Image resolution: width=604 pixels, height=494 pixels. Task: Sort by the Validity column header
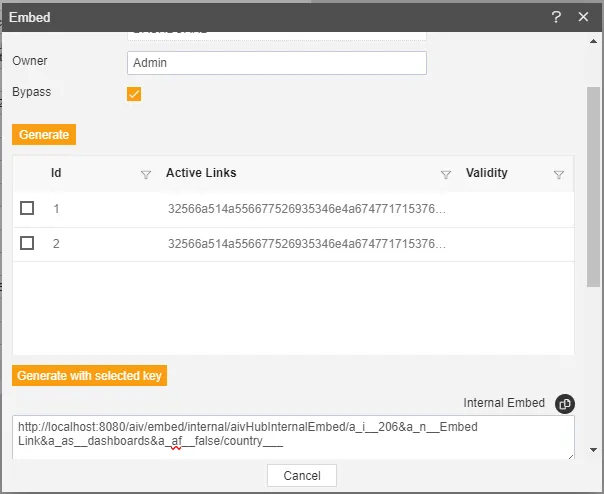487,173
